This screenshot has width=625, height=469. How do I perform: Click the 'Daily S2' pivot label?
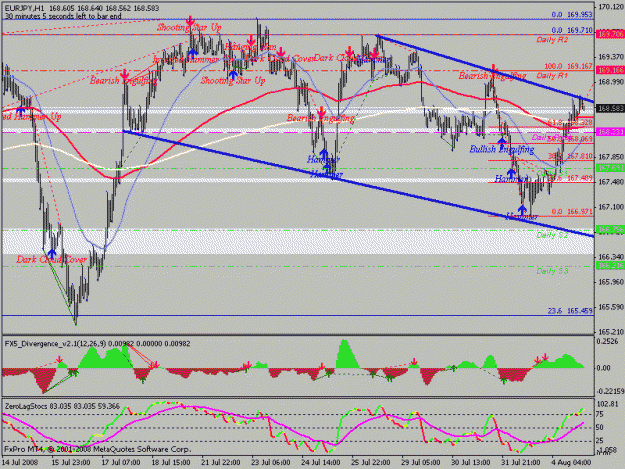pos(552,235)
